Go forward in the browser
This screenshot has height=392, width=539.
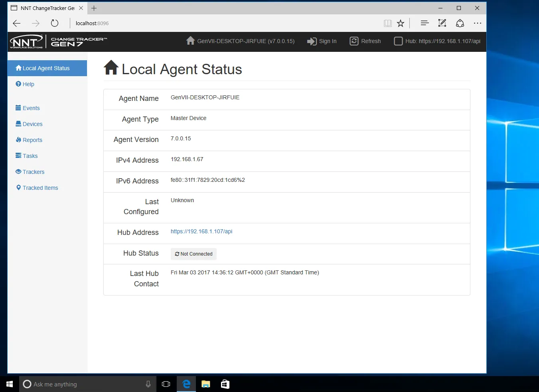click(36, 23)
